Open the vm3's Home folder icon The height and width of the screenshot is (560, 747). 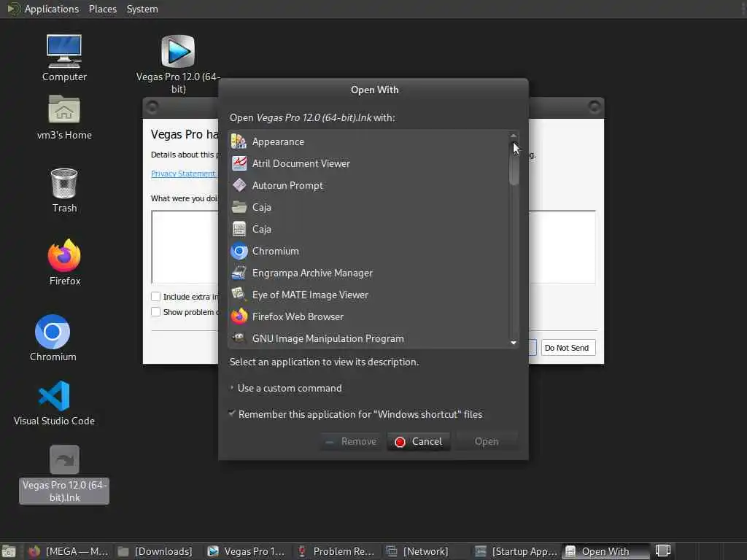pyautogui.click(x=64, y=109)
